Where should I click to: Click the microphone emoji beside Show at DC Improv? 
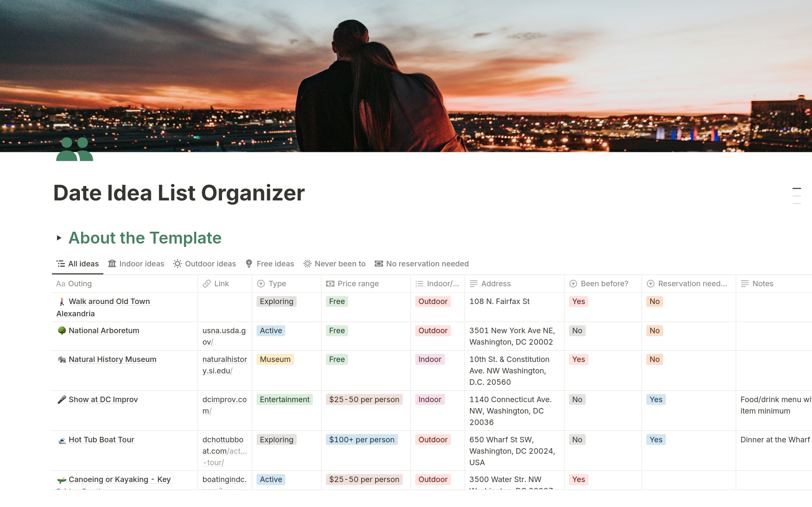click(x=61, y=399)
